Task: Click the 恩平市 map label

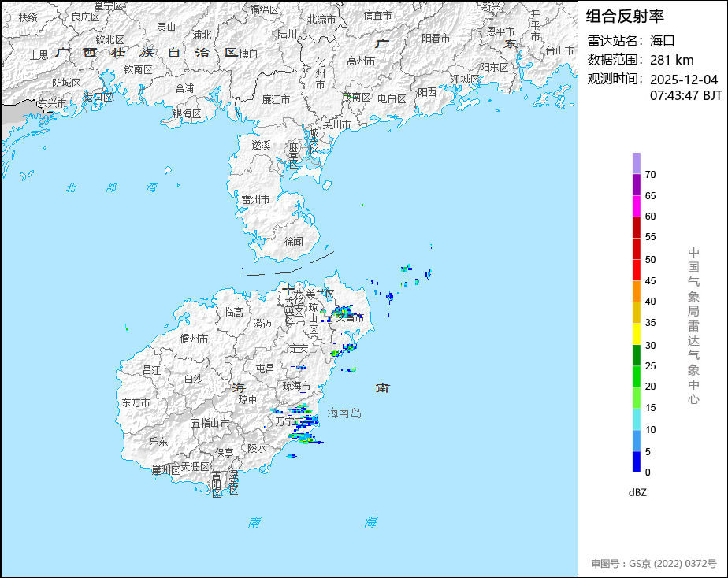Action: [500, 31]
